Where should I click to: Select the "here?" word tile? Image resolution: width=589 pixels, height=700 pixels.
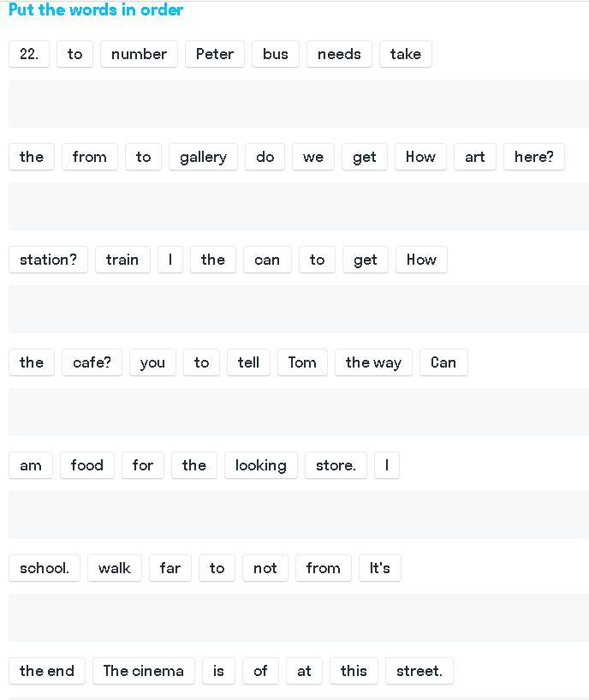534,157
